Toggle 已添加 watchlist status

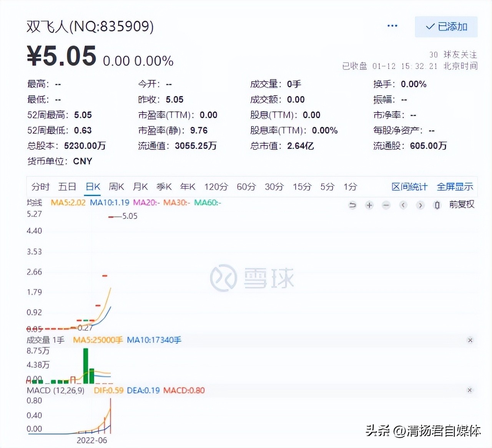[446, 27]
